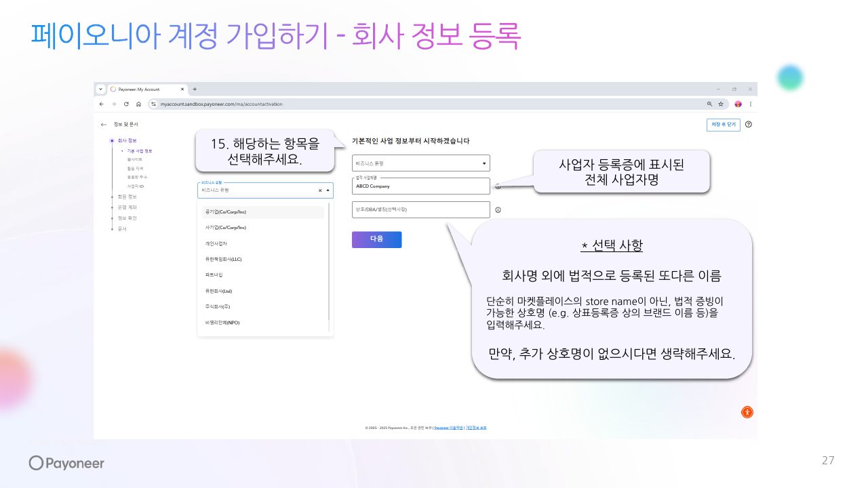Image resolution: width=868 pixels, height=488 pixels.
Task: Click the 상호/DBA/별칭(선택사항) field
Action: click(420, 209)
